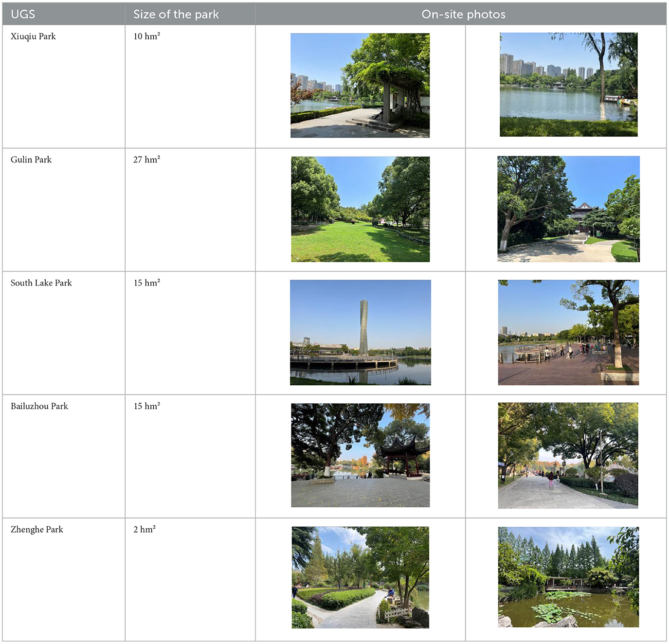Screen dimensions: 669x644
Task: Click the Xiuqiu Park pergola photo
Action: [x=360, y=86]
